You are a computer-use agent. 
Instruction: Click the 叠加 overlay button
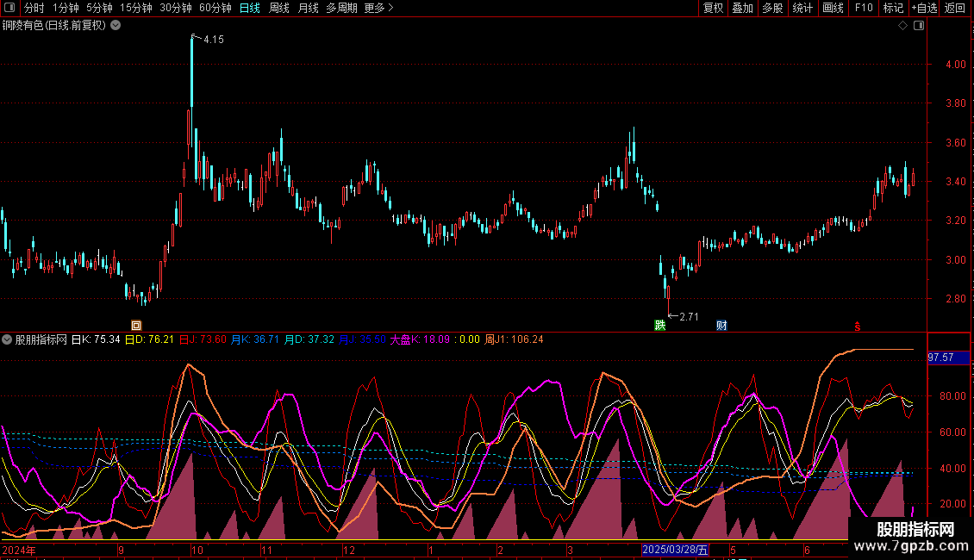742,8
